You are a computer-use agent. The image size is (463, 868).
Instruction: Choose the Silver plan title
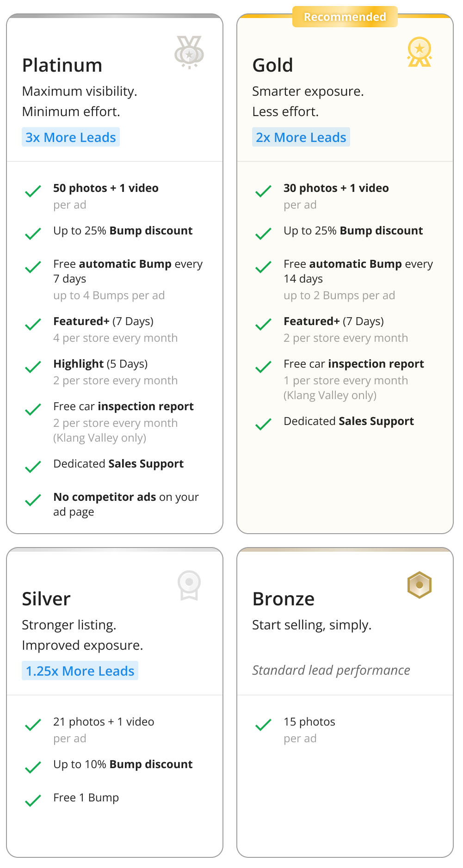click(x=46, y=599)
